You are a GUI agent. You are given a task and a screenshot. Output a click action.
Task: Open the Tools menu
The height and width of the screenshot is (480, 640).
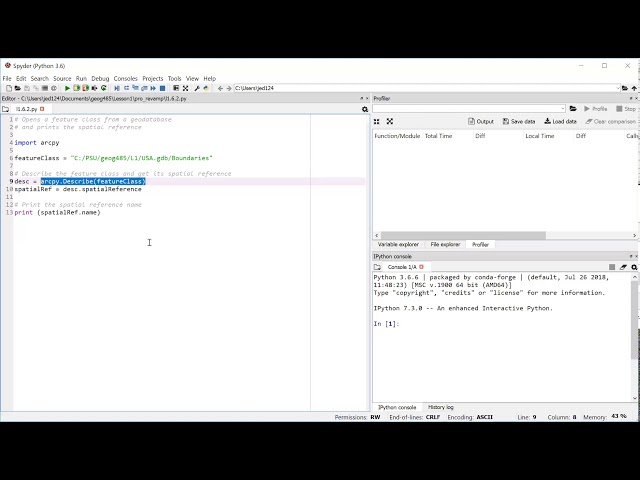174,78
